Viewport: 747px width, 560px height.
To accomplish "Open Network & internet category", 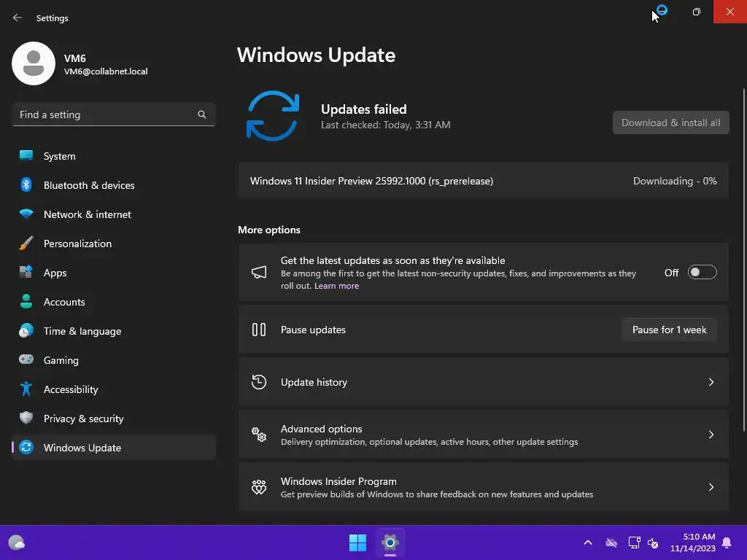I will pyautogui.click(x=113, y=214).
